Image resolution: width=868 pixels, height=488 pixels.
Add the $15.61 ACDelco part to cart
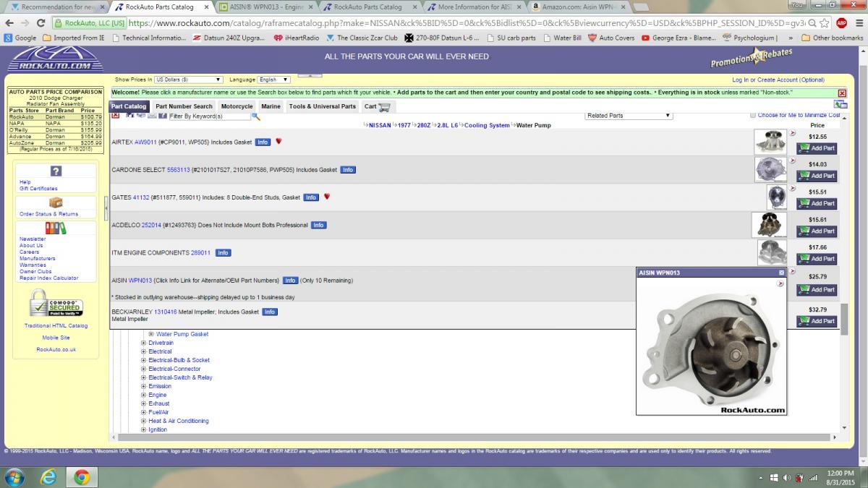817,231
